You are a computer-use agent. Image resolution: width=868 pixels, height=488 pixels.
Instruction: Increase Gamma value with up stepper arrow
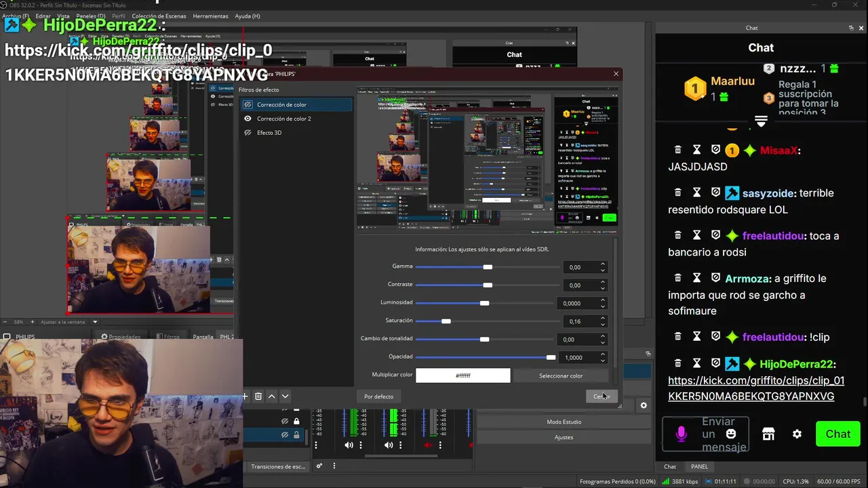pos(603,264)
